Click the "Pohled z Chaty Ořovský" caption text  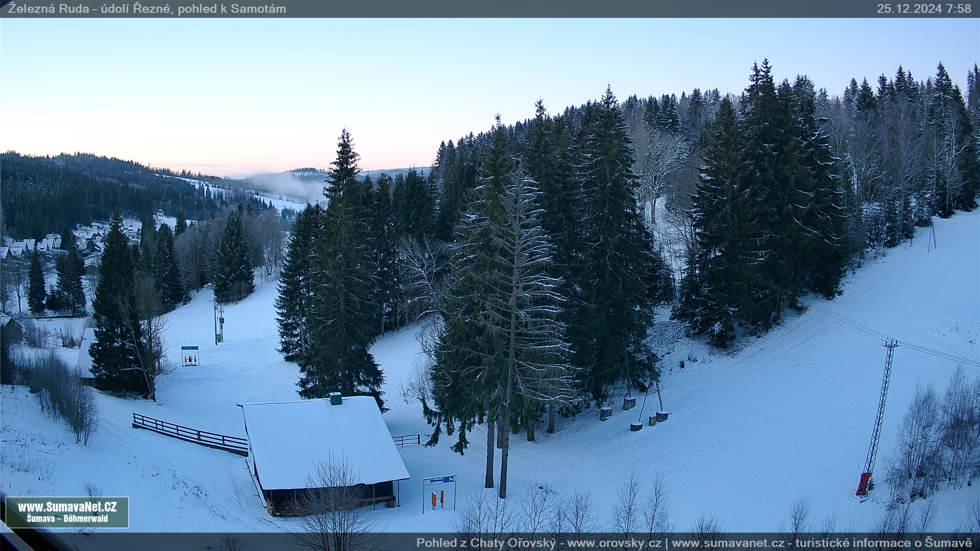[486, 543]
